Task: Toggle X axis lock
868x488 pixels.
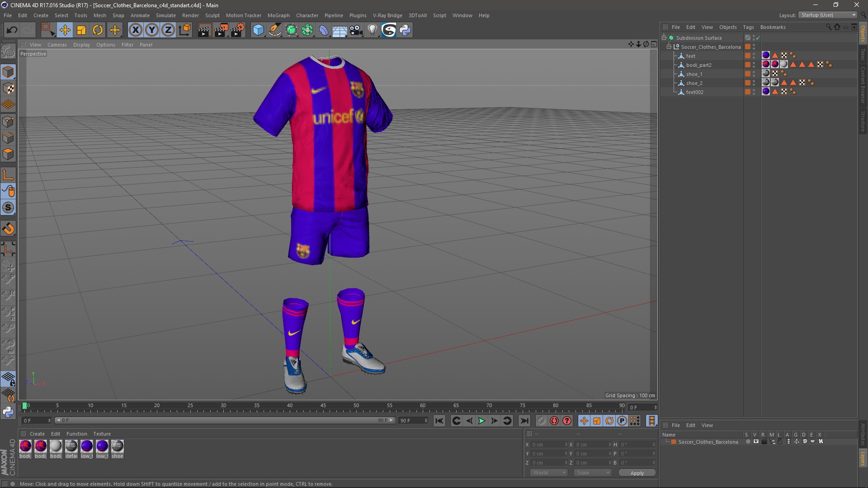Action: coord(135,30)
